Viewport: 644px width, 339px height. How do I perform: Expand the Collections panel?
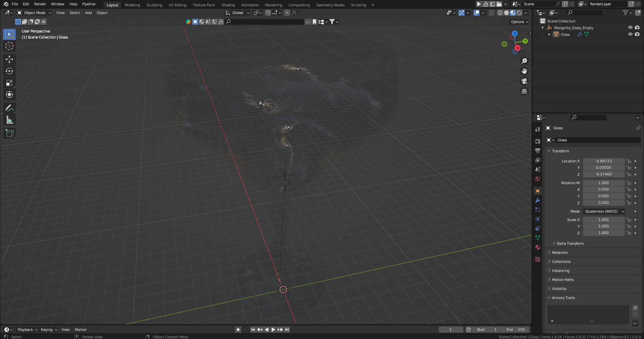pos(549,262)
